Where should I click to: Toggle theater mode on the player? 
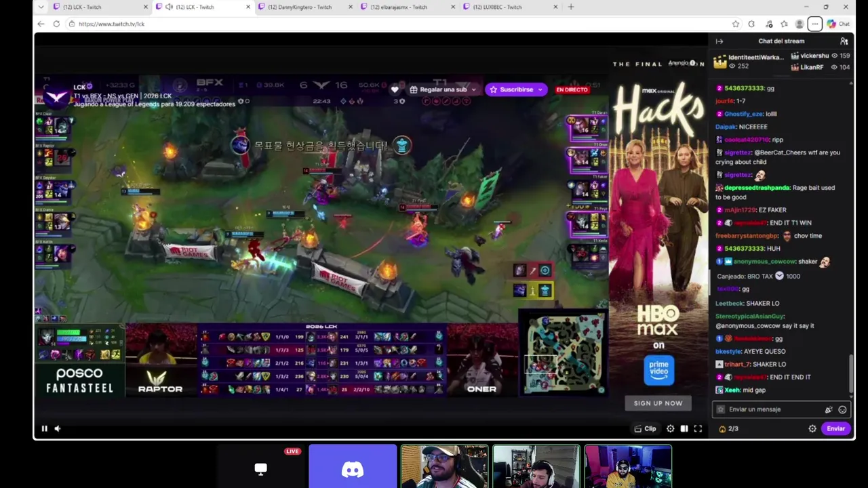684,428
